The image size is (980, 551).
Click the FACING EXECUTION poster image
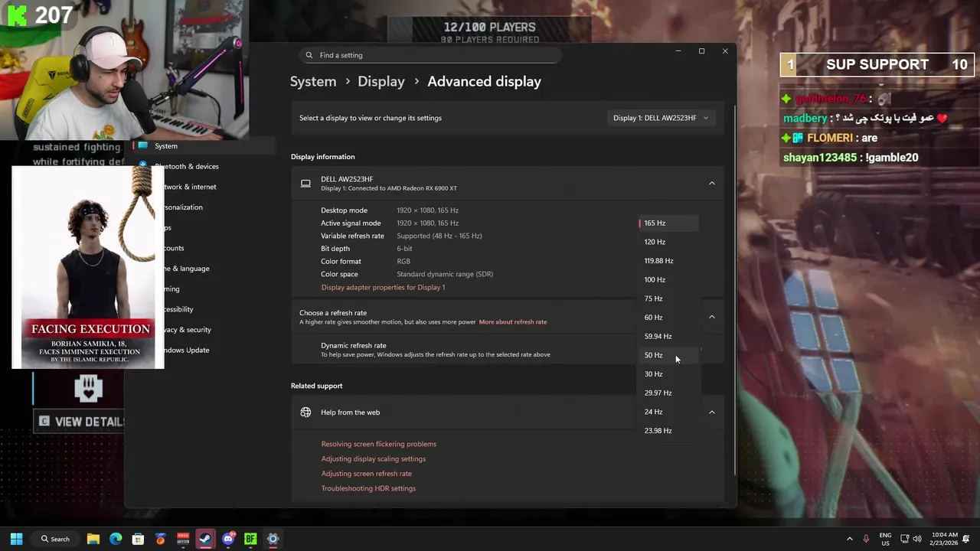(88, 268)
